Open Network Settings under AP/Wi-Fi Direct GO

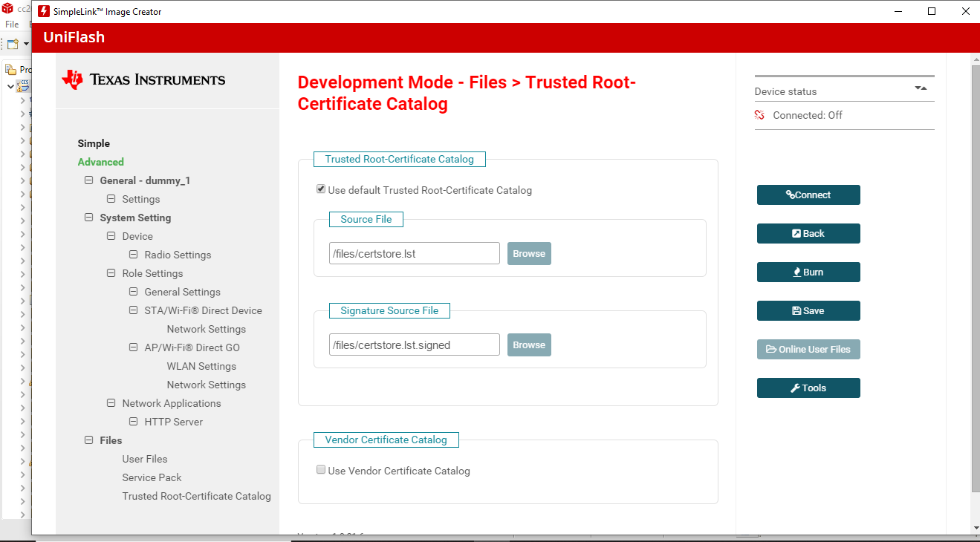(x=207, y=385)
